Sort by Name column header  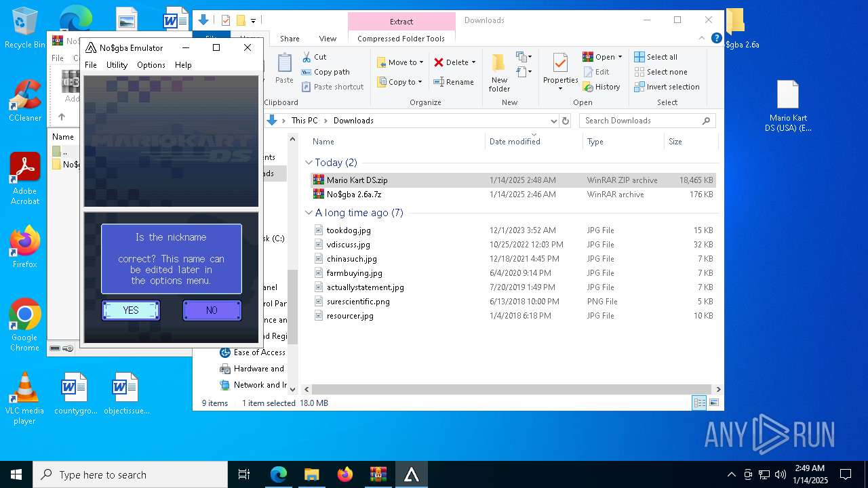click(397, 142)
